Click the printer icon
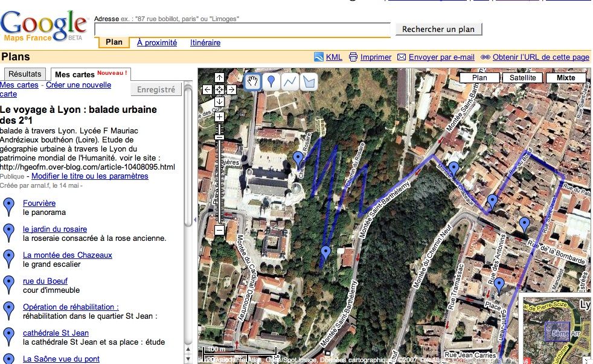The height and width of the screenshot is (364, 593). [353, 57]
